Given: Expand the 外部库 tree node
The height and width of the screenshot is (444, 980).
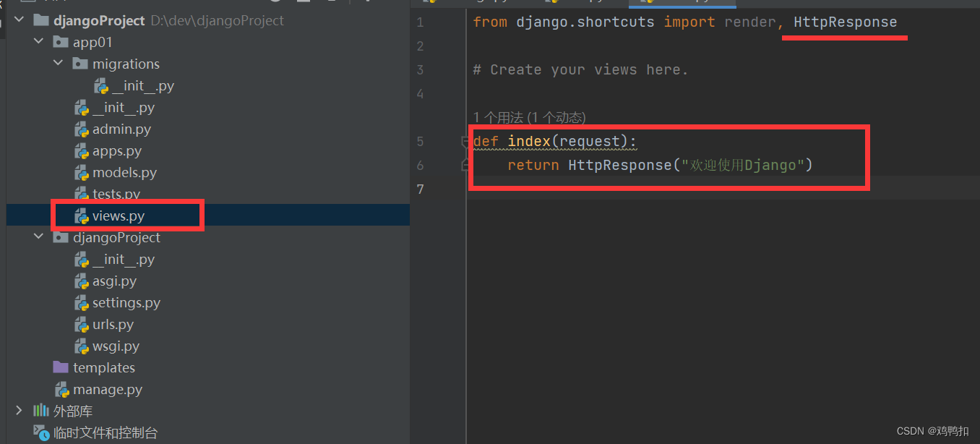Looking at the screenshot, I should [18, 411].
